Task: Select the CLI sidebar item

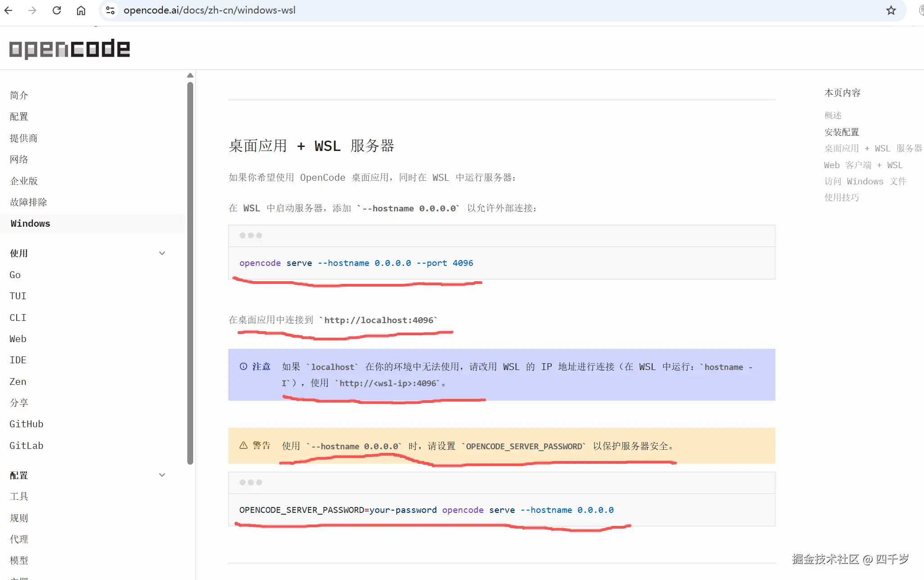Action: [18, 317]
